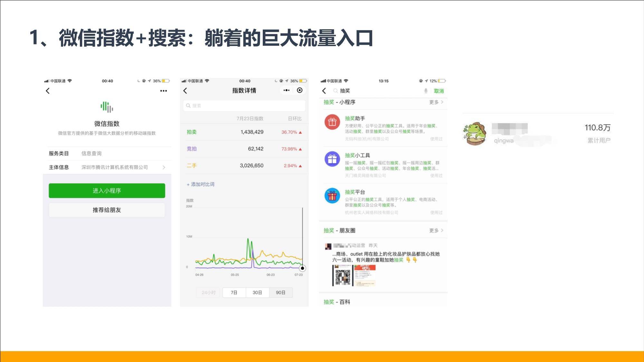The height and width of the screenshot is (362, 644).
Task: Tap back arrow on 指数详情 screen
Action: (185, 91)
